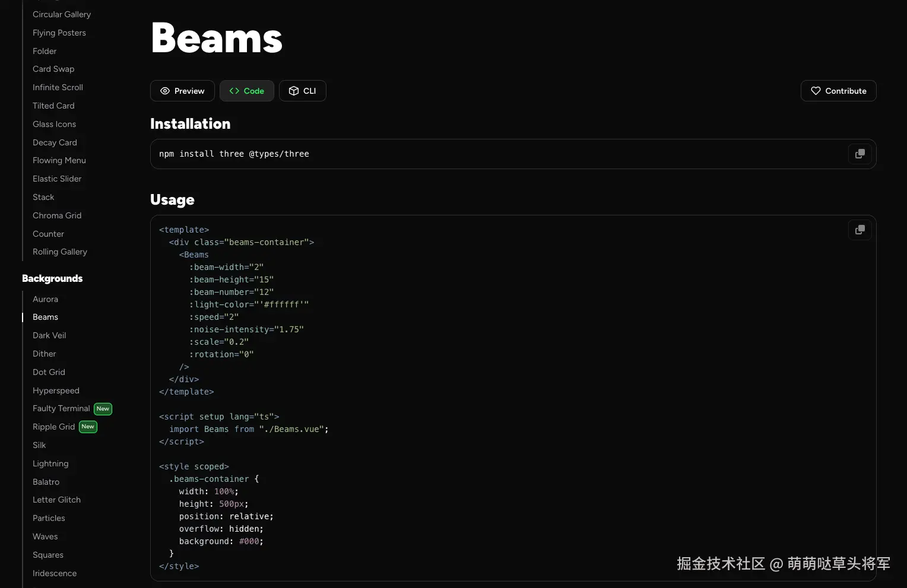Click the Backgrounds section heading
The image size is (907, 588).
click(52, 278)
